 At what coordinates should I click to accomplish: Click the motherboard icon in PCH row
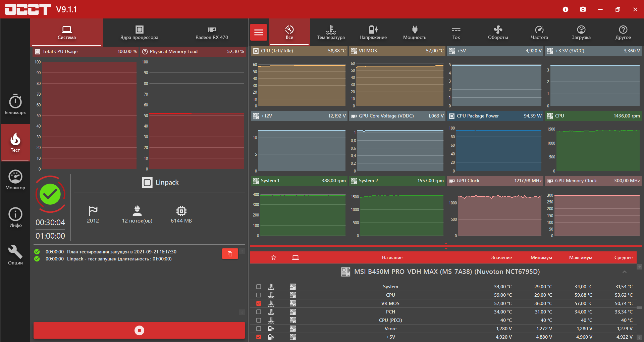tap(293, 312)
